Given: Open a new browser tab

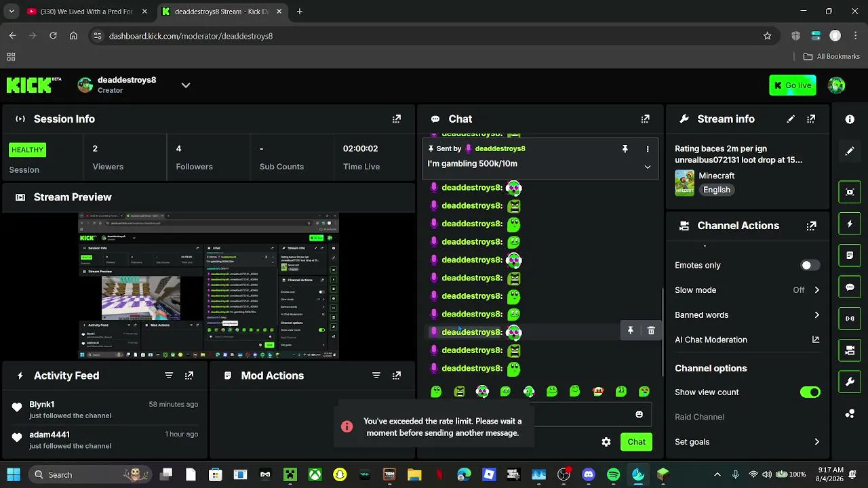Looking at the screenshot, I should tap(300, 12).
